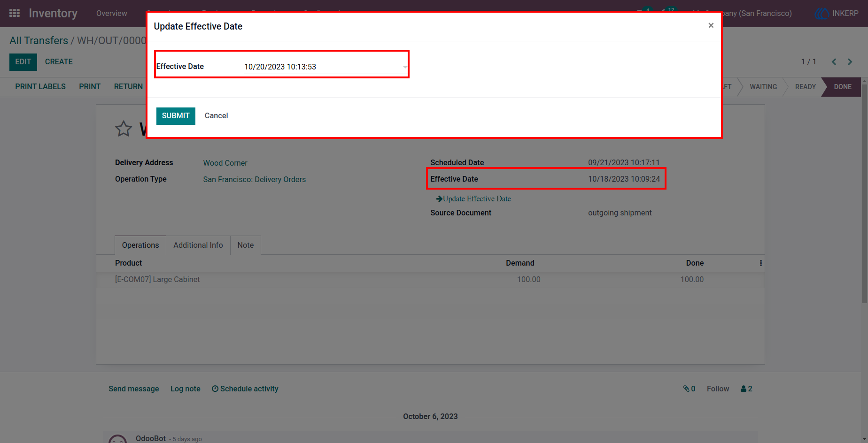Image resolution: width=868 pixels, height=443 pixels.
Task: Click the Product column header
Action: (x=128, y=263)
